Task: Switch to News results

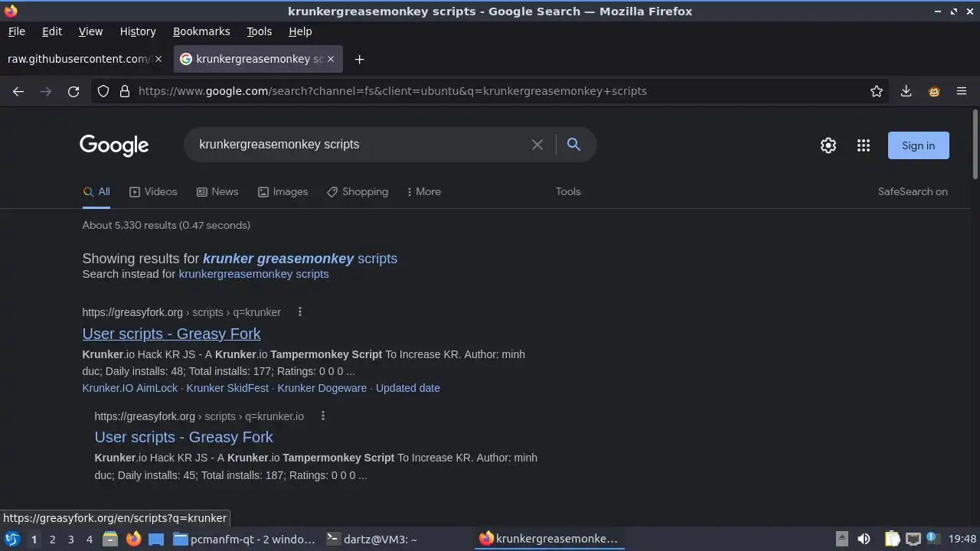Action: (217, 192)
